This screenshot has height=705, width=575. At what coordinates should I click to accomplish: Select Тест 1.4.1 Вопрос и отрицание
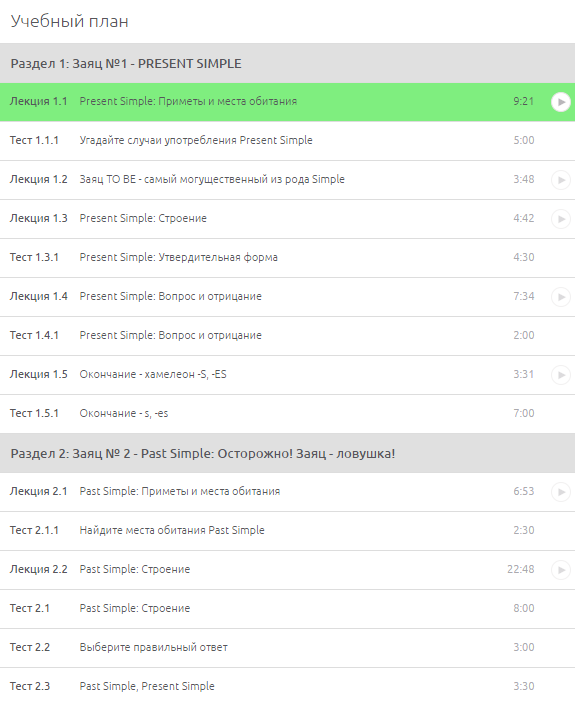(287, 336)
